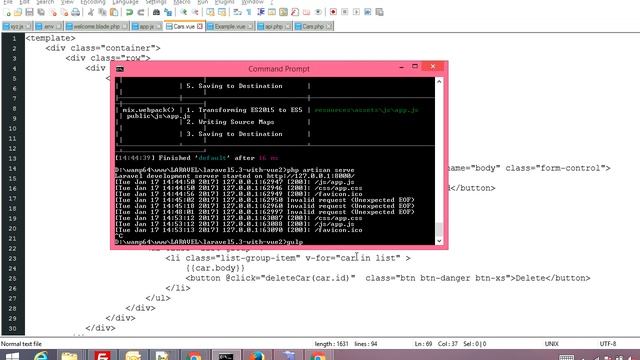Click the Save Recorded Macro icon
The width and height of the screenshot is (640, 360).
tap(379, 12)
